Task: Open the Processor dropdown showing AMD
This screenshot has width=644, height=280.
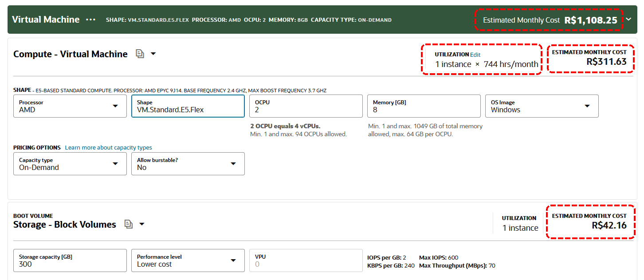Action: (70, 106)
